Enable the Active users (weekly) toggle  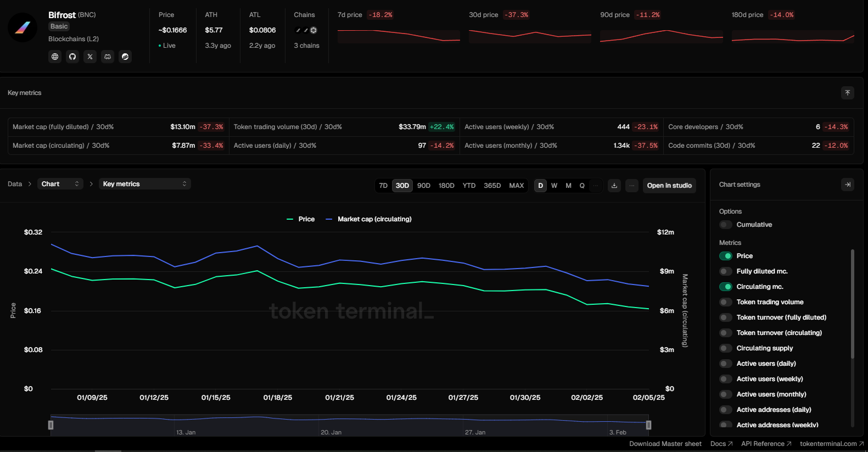click(x=726, y=379)
